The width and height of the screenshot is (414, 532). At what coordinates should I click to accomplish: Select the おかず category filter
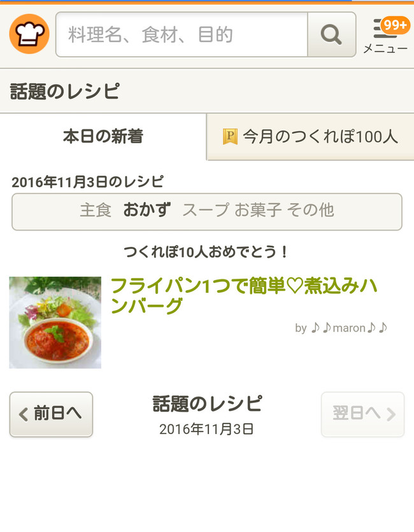pos(146,209)
